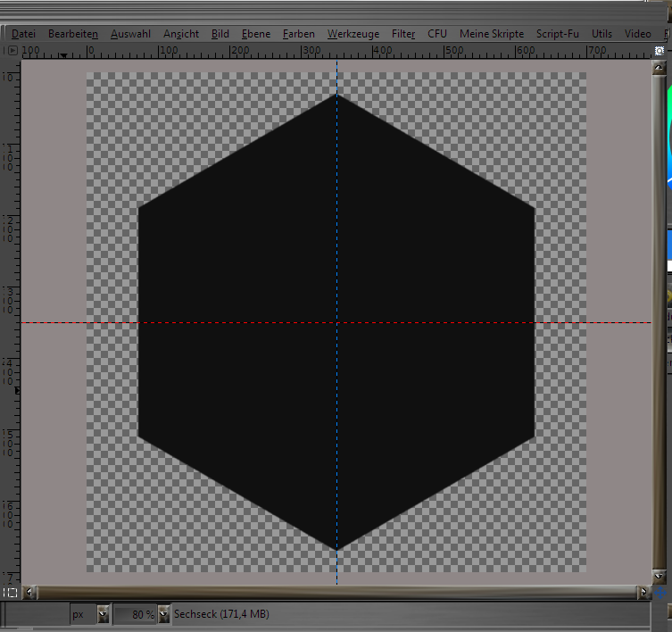Open the Filter menu
This screenshot has height=632, width=672.
pos(403,34)
